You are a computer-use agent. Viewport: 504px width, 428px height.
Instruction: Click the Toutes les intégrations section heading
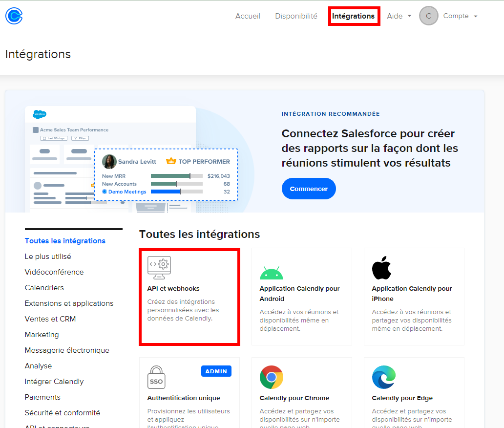(x=199, y=234)
